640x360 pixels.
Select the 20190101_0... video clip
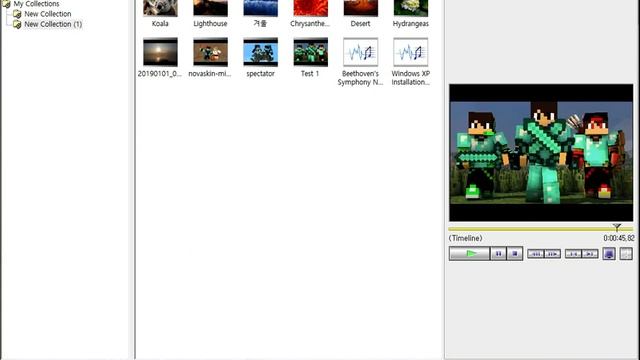(x=160, y=52)
